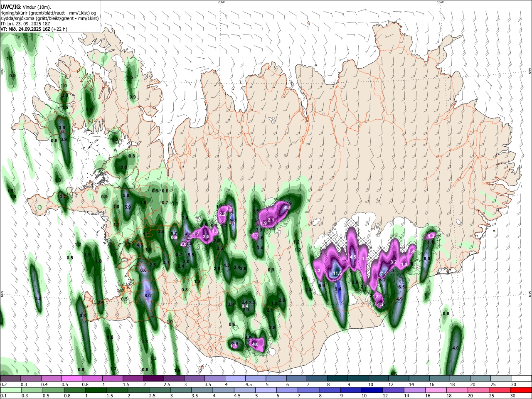Click the '4.9' precipitation value on the map
Screen dimensions: 532x399
[x=399, y=299]
